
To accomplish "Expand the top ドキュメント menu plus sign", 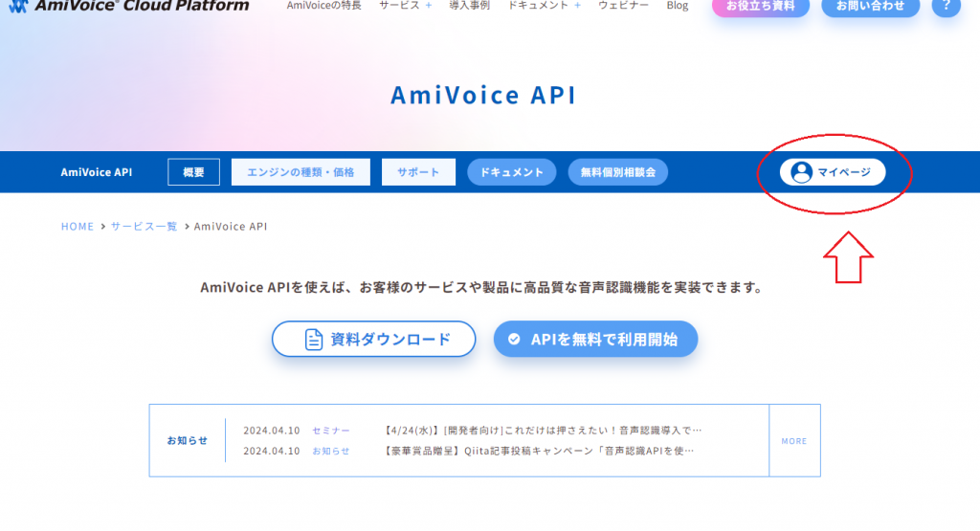I will point(577,5).
